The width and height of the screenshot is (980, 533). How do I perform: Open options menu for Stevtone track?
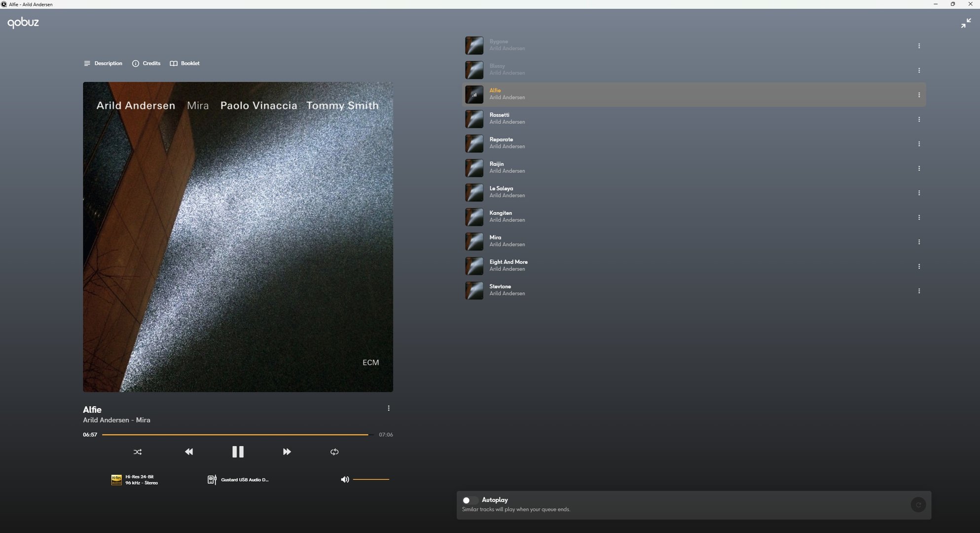pos(919,291)
